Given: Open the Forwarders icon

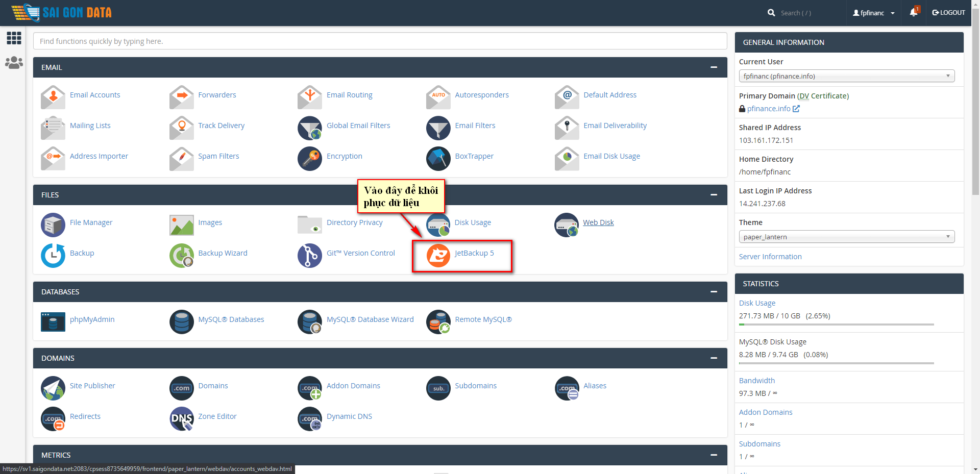Looking at the screenshot, I should coord(182,97).
